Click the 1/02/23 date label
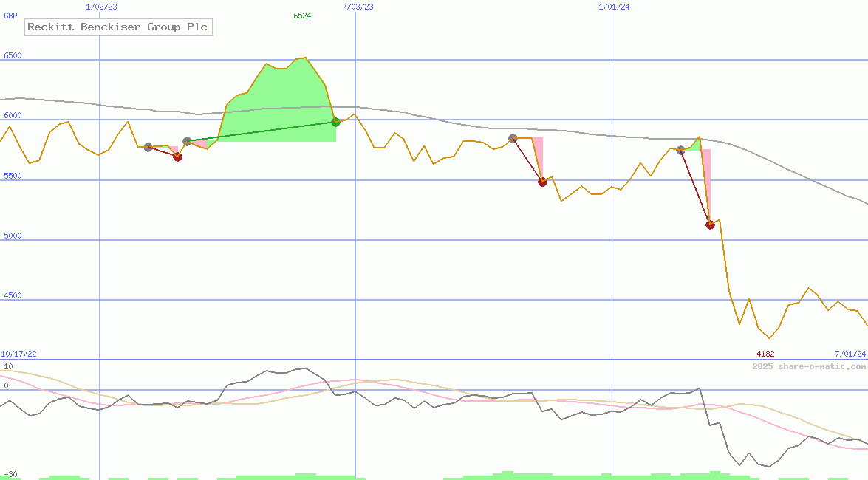 101,7
